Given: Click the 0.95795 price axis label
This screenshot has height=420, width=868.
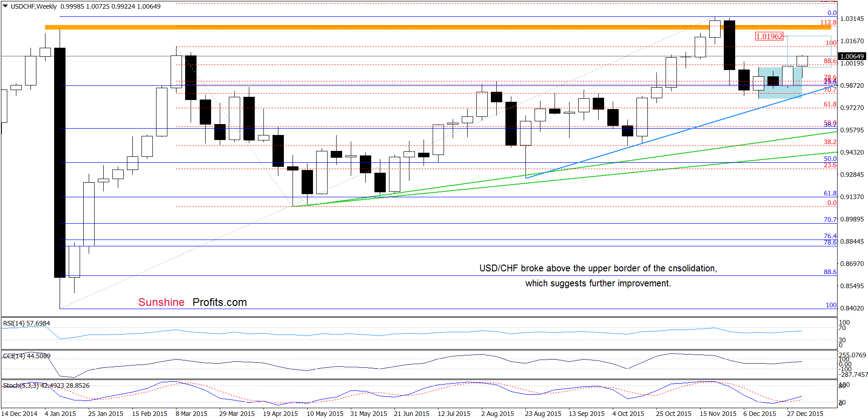Looking at the screenshot, I should click(852, 130).
